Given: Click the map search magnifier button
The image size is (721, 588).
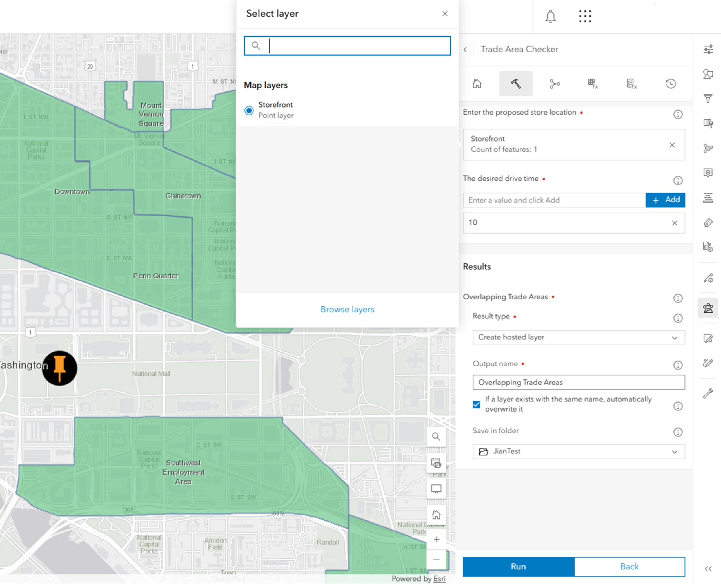Looking at the screenshot, I should tap(436, 437).
